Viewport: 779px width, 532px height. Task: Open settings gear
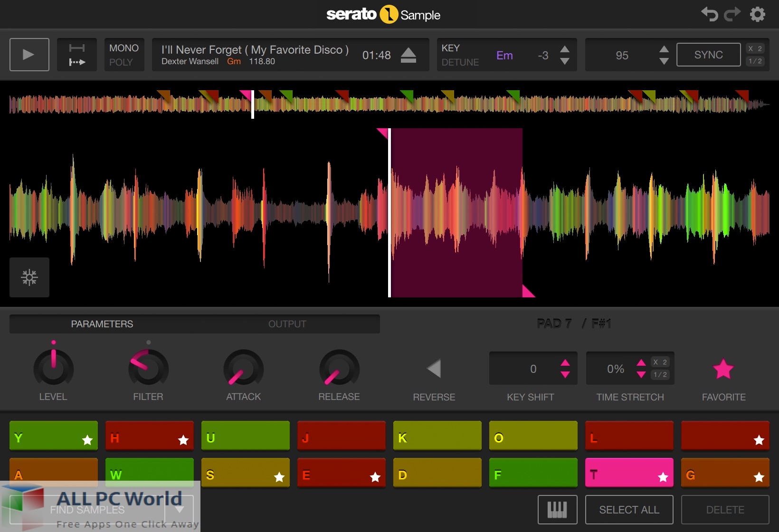758,14
